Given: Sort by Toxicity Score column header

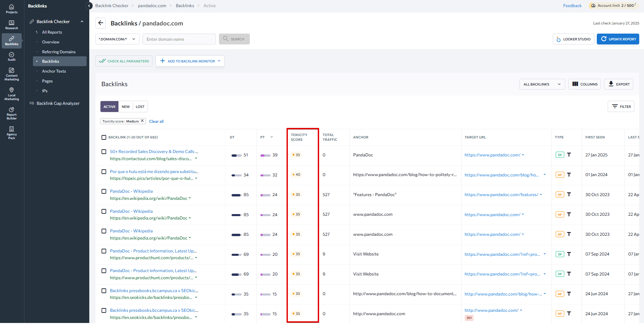Looking at the screenshot, I should pyautogui.click(x=299, y=137).
